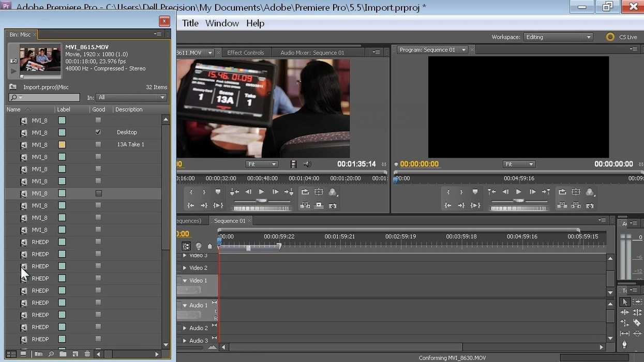Expand the Audio 2 track
This screenshot has height=362, width=644.
(185, 328)
